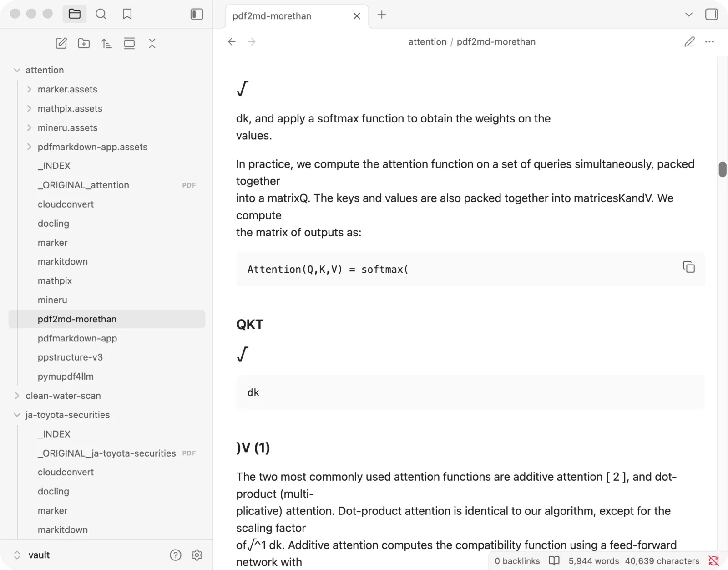Create a new note icon
This screenshot has width=728, height=570.
61,43
